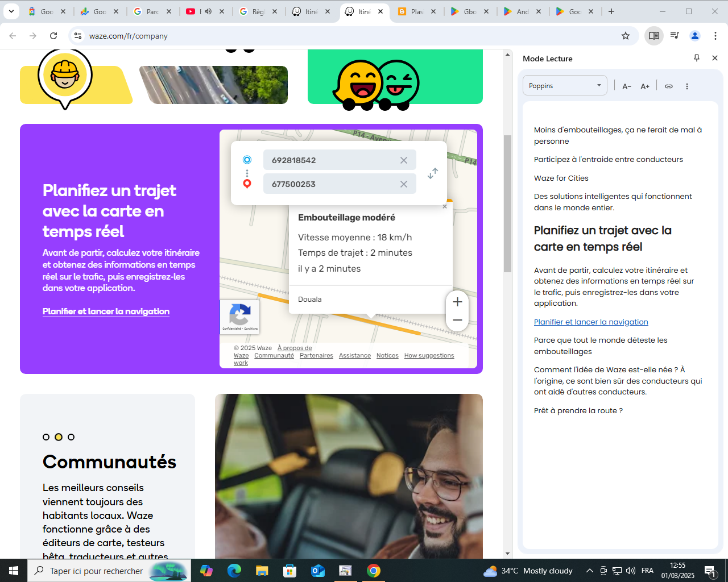The height and width of the screenshot is (582, 728).
Task: Click scrollbar up arrow
Action: (x=508, y=55)
